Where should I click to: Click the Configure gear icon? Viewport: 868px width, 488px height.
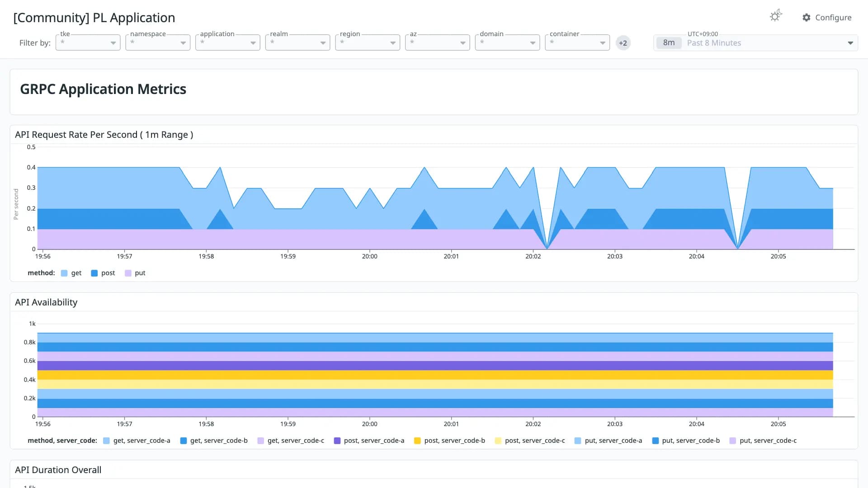pyautogui.click(x=806, y=18)
